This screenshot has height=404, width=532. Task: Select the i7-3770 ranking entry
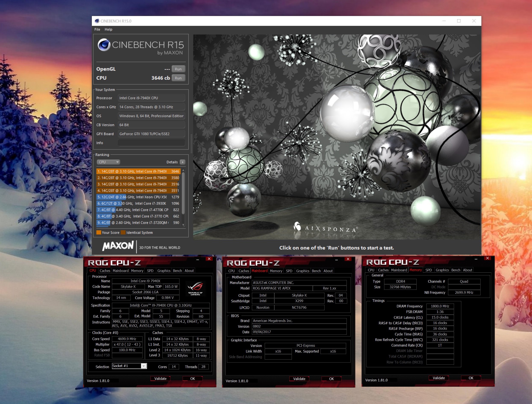pyautogui.click(x=138, y=216)
